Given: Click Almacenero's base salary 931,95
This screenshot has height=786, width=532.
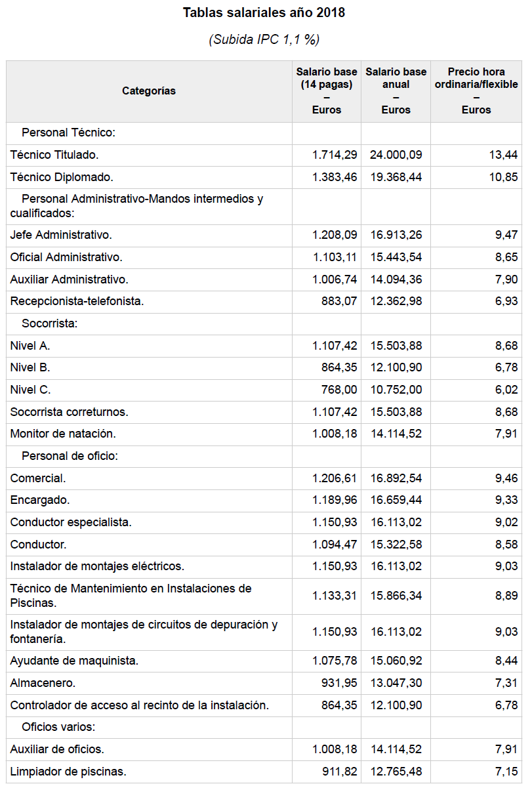Looking at the screenshot, I should [339, 683].
